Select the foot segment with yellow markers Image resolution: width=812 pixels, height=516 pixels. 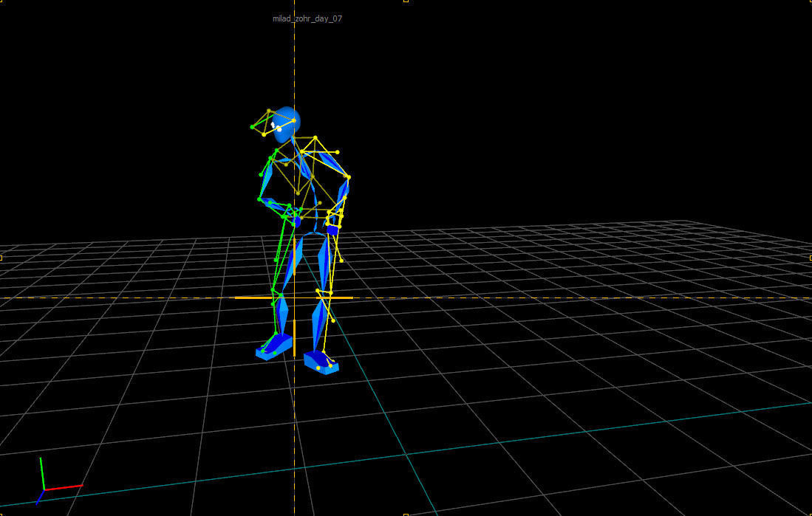point(321,362)
